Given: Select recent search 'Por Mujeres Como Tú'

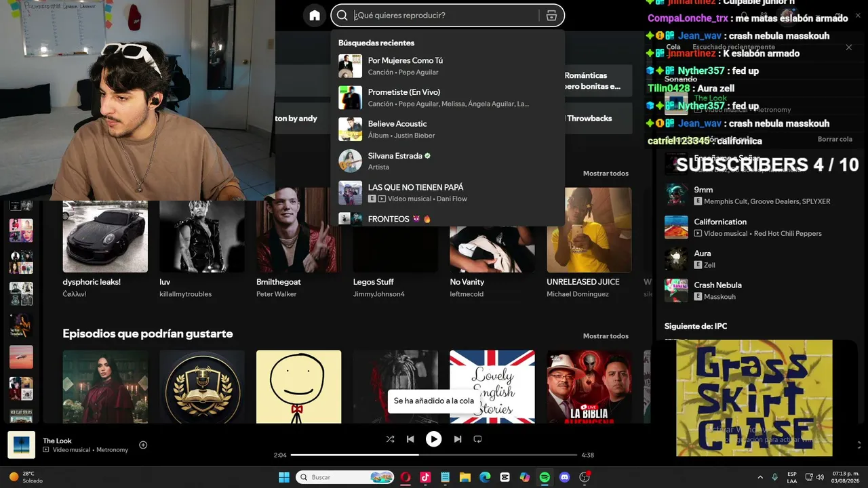Looking at the screenshot, I should point(448,66).
